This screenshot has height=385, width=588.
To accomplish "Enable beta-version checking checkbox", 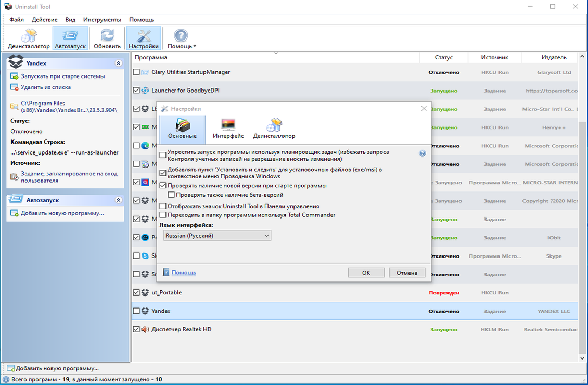I will (x=171, y=195).
